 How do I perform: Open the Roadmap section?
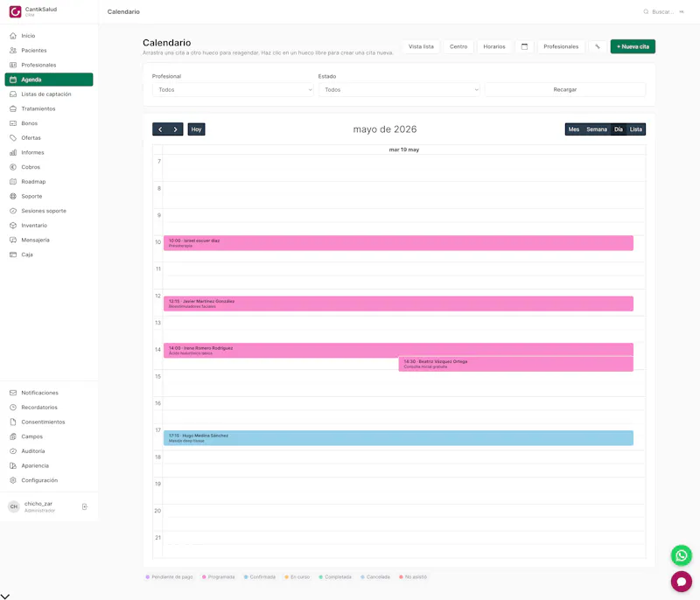[x=49, y=182]
